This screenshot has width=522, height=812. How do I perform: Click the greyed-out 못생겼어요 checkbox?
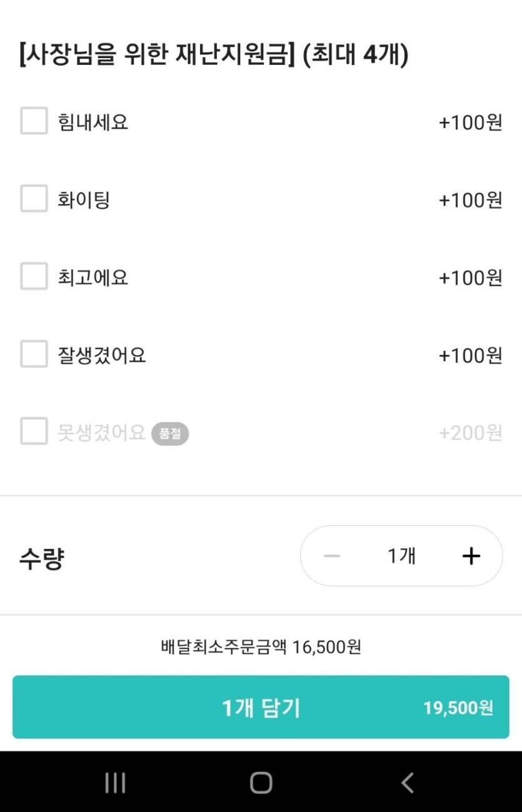pos(34,432)
